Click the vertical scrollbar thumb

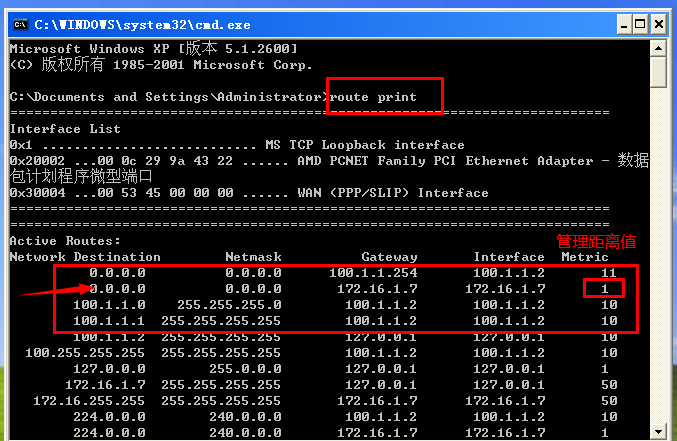coord(658,72)
